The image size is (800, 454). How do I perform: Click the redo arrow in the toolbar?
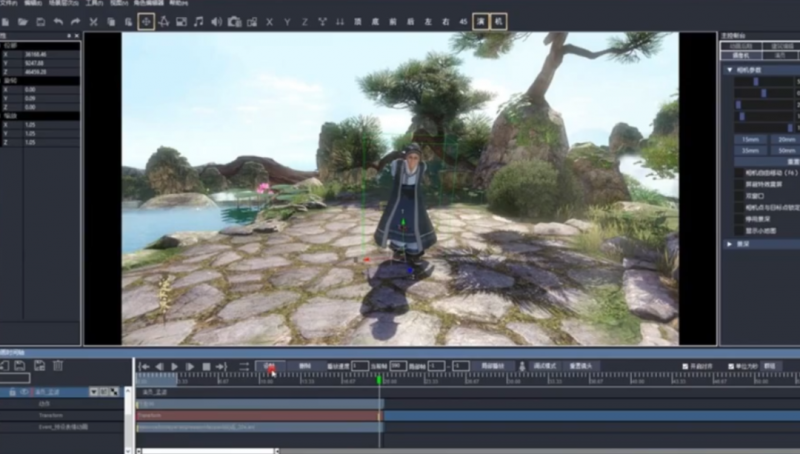coord(75,21)
